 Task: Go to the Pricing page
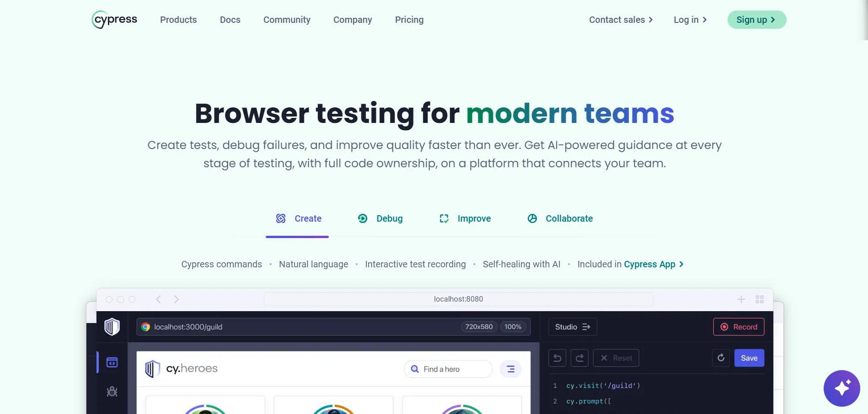(x=409, y=20)
